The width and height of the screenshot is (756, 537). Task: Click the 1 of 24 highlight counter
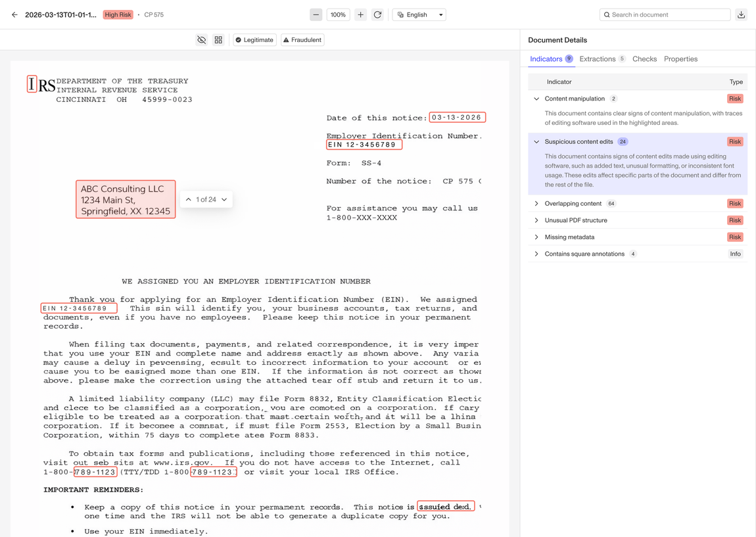point(206,200)
